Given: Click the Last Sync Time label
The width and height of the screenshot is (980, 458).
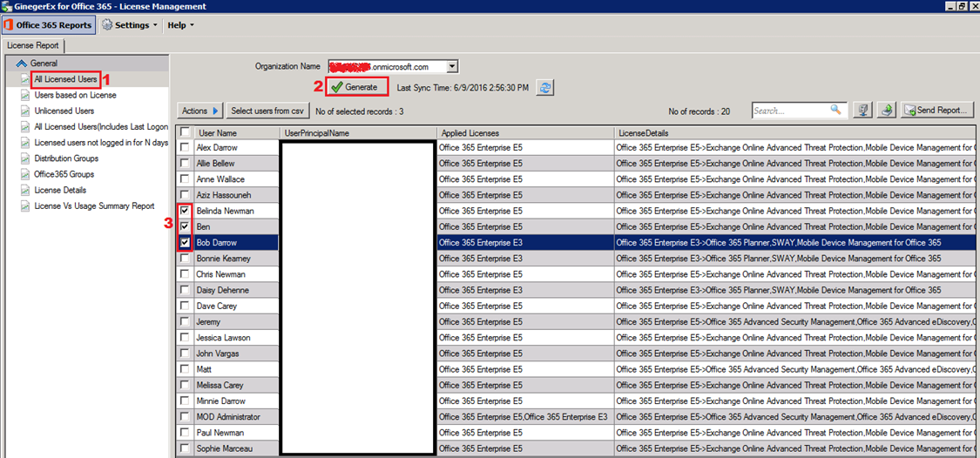Looking at the screenshot, I should [x=463, y=87].
